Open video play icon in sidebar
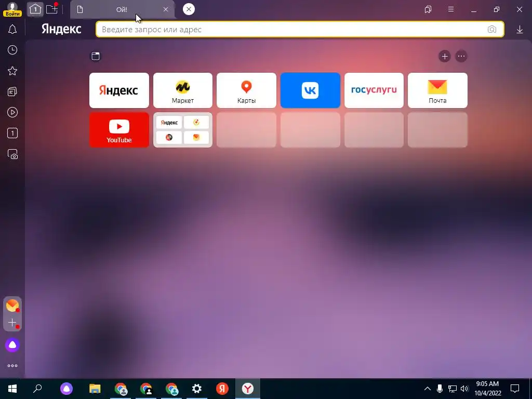This screenshot has height=399, width=532. 12,112
